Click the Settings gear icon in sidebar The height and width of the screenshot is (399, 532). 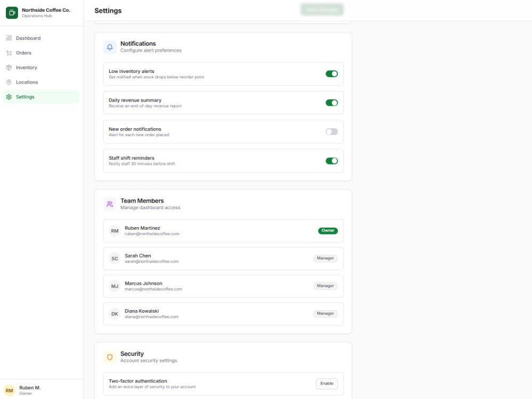click(9, 97)
